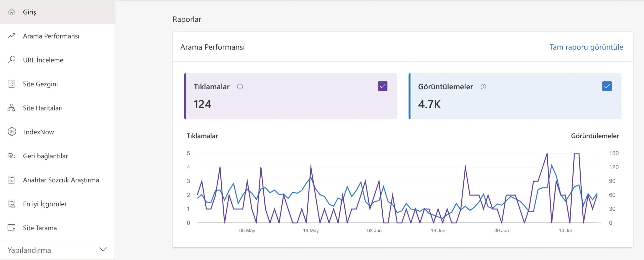This screenshot has width=644, height=260.
Task: Click the Site Tarama scan icon
Action: pos(12,228)
